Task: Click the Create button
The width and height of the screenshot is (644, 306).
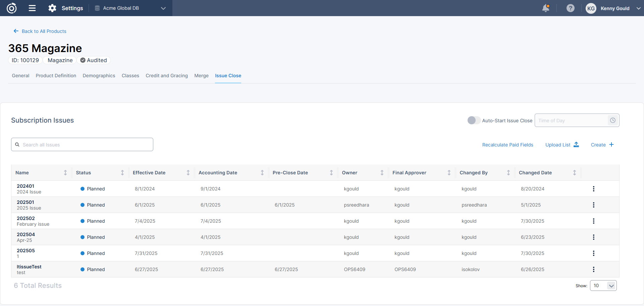Action: point(602,145)
